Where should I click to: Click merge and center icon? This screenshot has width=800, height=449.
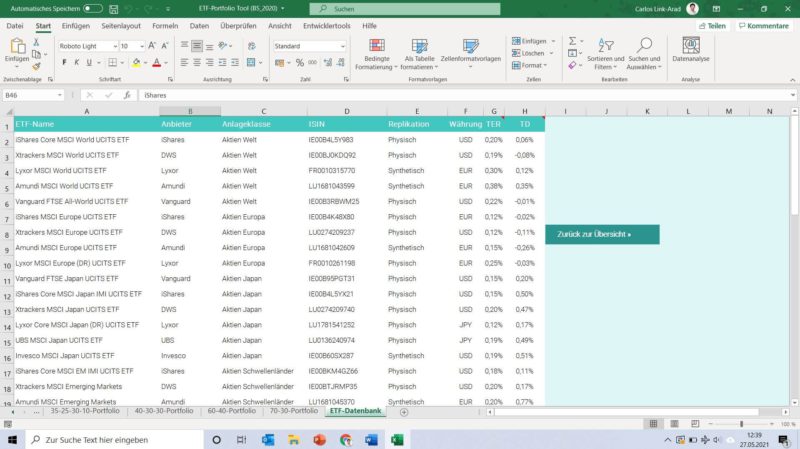[x=251, y=62]
